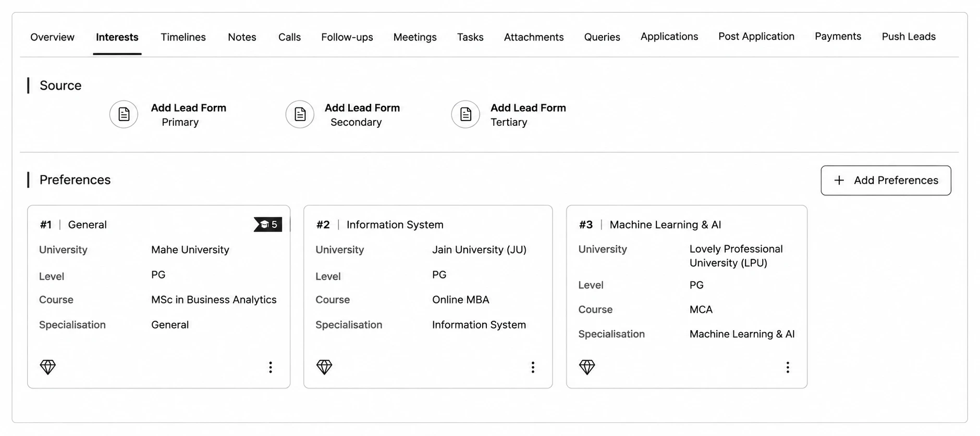Click the Source section heading
Viewport: 980px width, 436px height.
point(60,86)
